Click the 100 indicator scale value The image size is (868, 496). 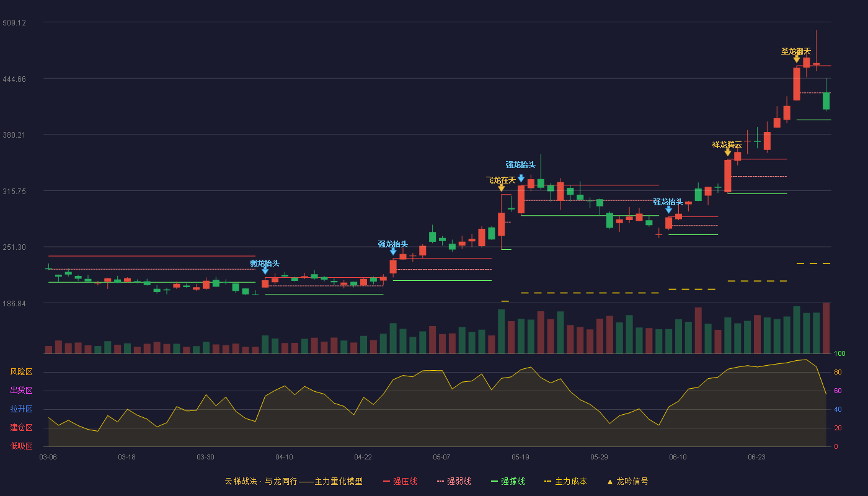839,353
